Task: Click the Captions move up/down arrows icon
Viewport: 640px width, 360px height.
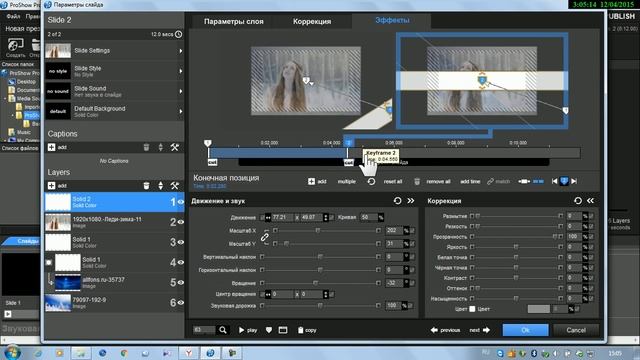Action: (x=160, y=147)
